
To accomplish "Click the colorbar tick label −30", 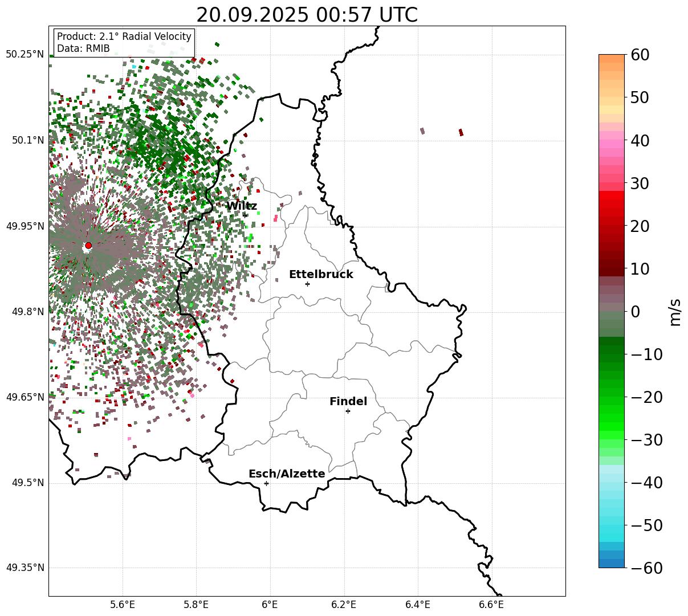I will coord(646,439).
